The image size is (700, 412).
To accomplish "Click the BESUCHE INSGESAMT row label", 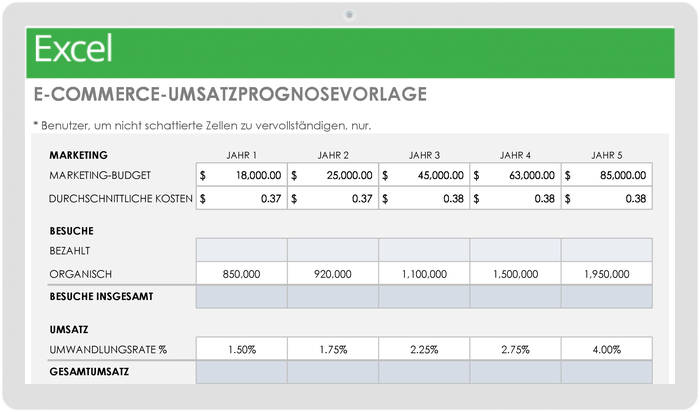I will (x=101, y=296).
